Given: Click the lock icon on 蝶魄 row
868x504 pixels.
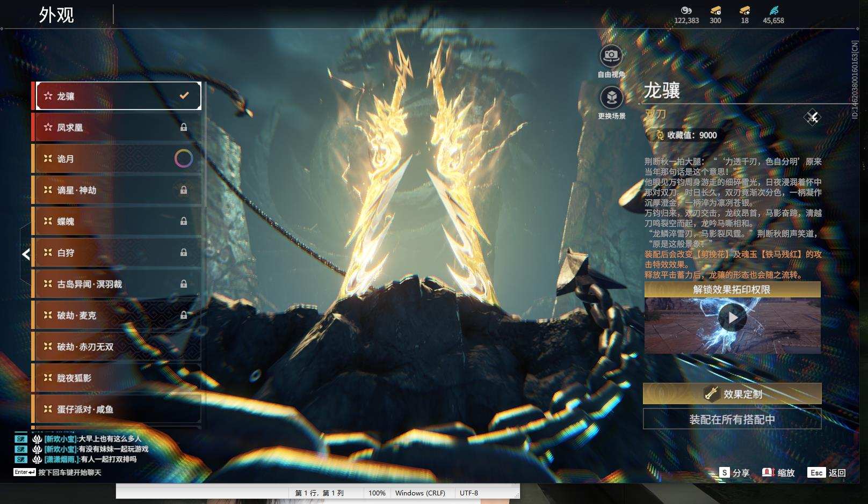Looking at the screenshot, I should click(184, 221).
